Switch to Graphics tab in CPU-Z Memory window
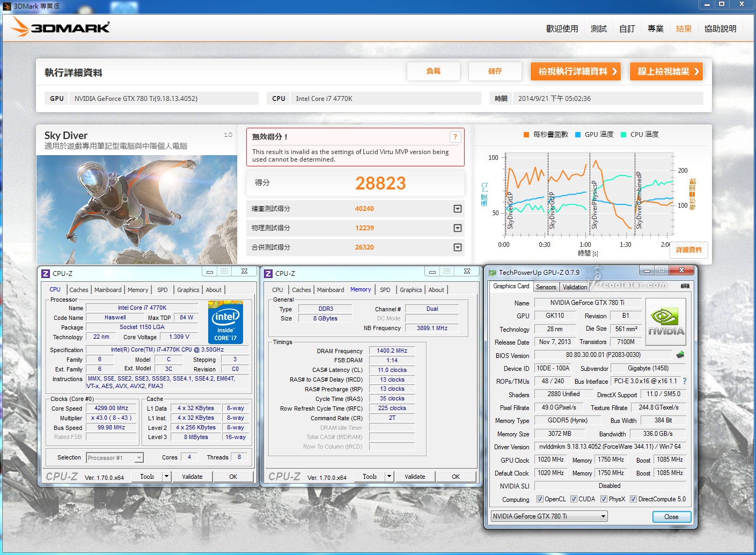The image size is (756, 555). point(411,290)
